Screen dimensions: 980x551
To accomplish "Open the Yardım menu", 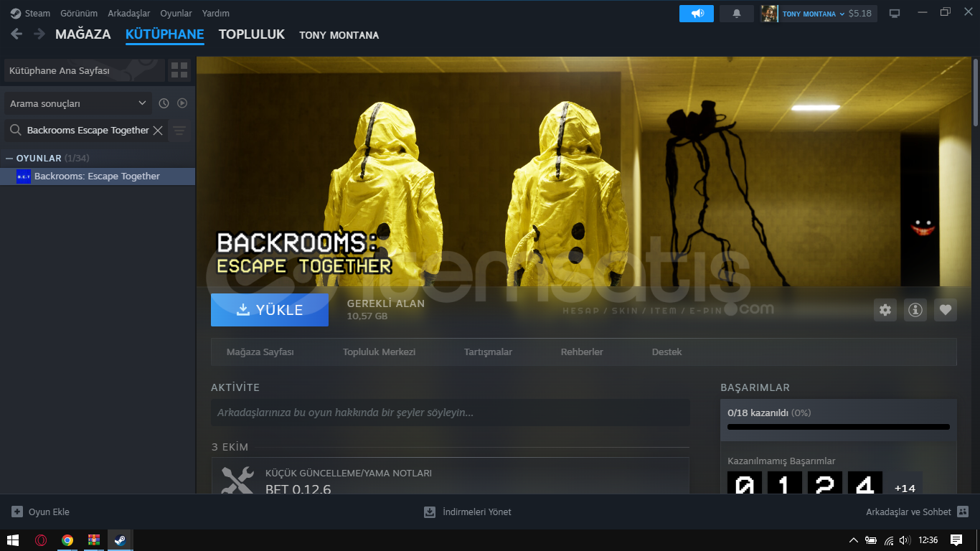I will (x=216, y=14).
